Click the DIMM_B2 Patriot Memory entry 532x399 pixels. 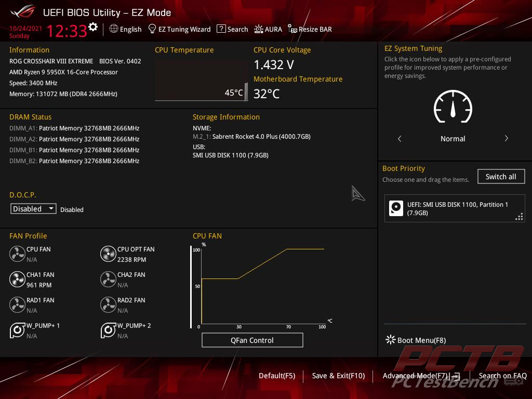[74, 161]
